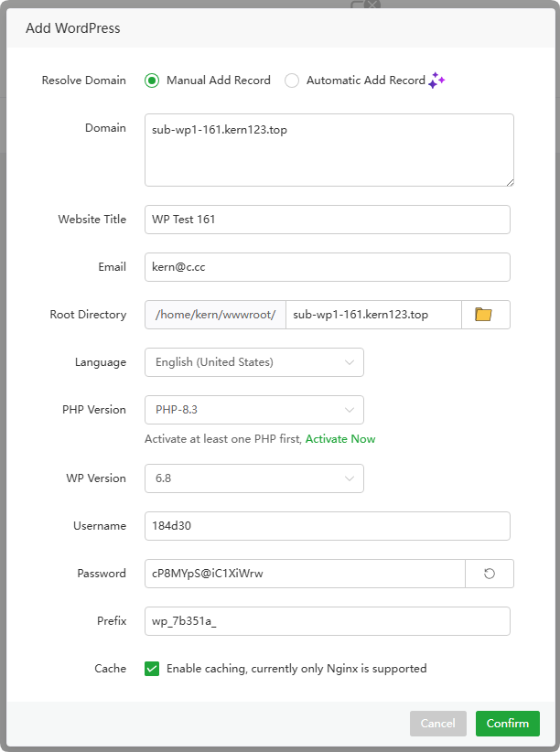Click the table Prefix field

click(x=327, y=621)
